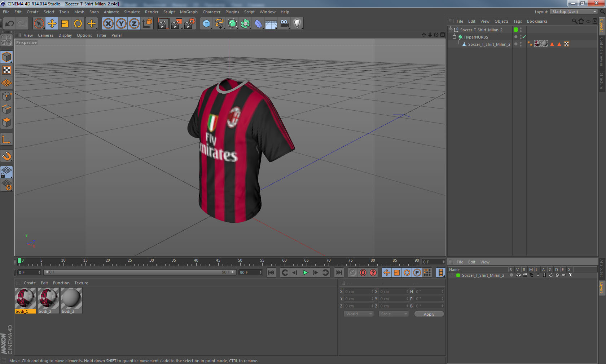Open the Objects manager Tags menu
This screenshot has height=364, width=606.
click(518, 21)
